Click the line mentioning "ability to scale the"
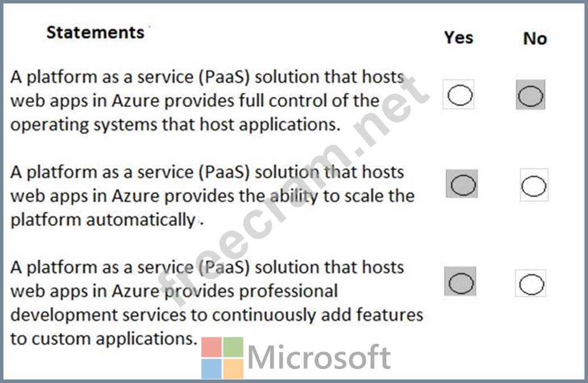The height and width of the screenshot is (383, 588). (212, 196)
